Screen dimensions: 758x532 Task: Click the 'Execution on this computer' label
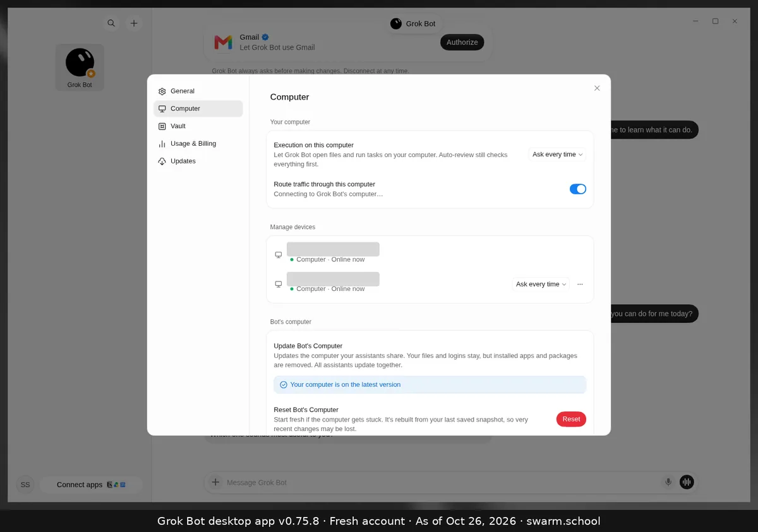pos(313,145)
